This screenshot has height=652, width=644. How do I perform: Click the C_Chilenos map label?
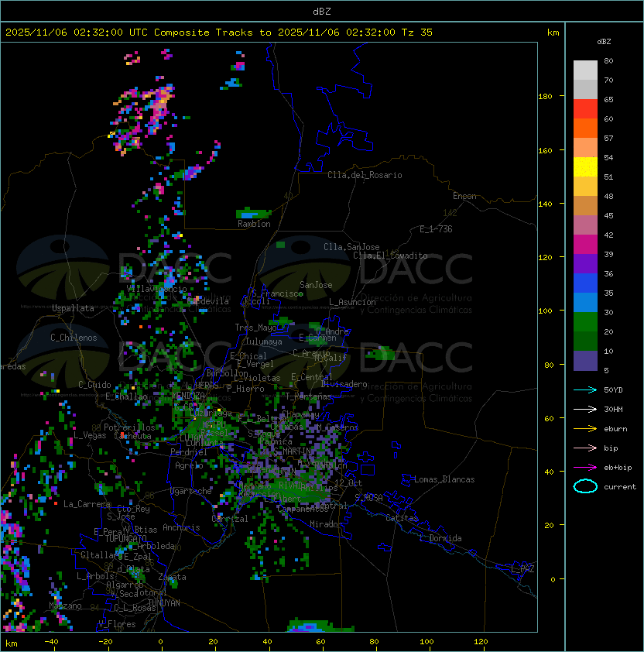pos(74,338)
